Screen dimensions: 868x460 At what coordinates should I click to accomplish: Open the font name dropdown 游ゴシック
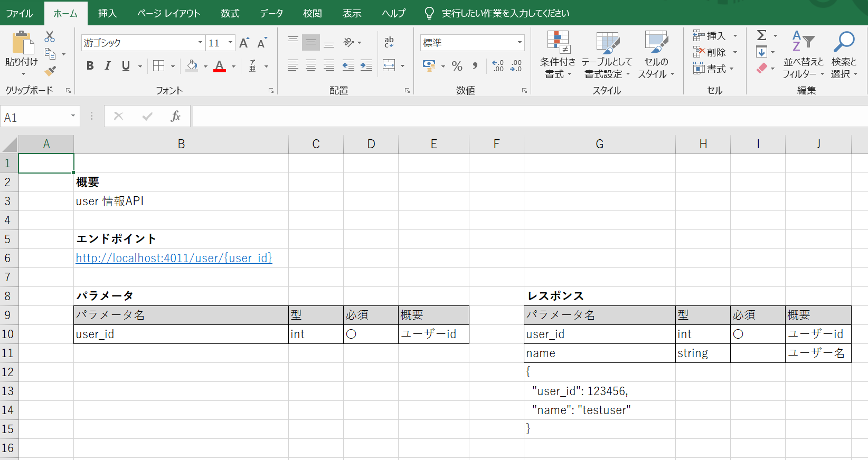tap(200, 43)
